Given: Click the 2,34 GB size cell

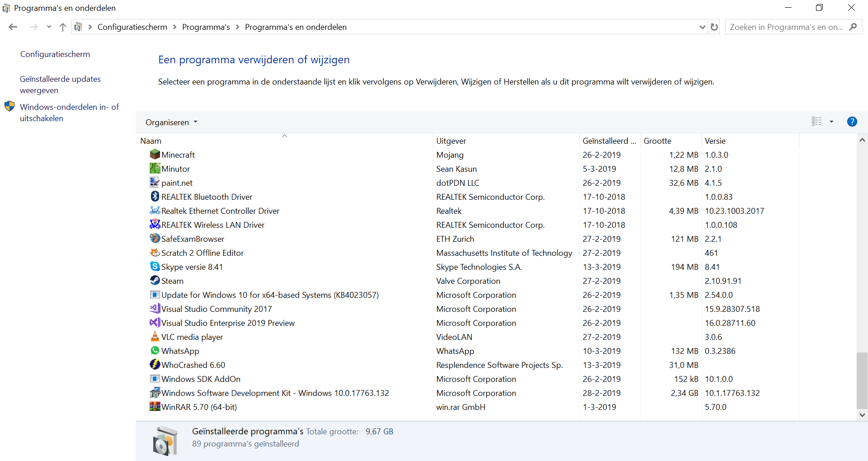Looking at the screenshot, I should (x=684, y=393).
